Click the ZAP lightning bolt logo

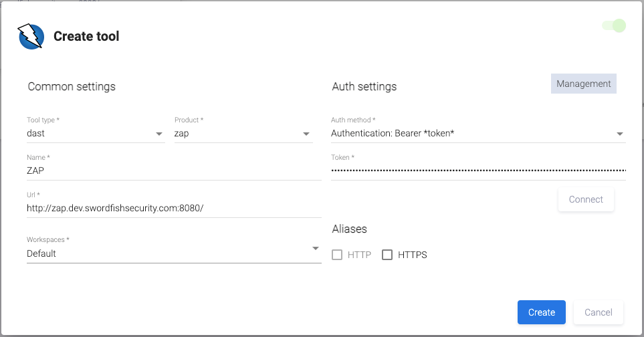(31, 36)
